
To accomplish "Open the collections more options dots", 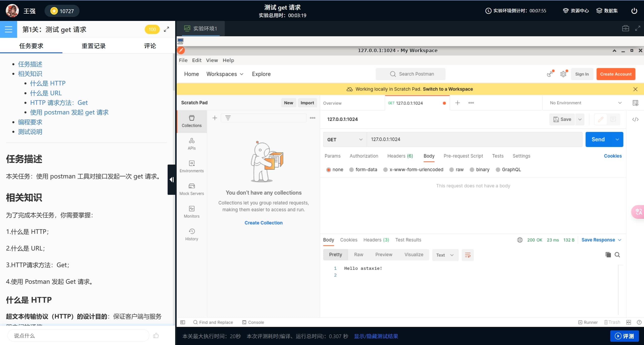I will (312, 118).
